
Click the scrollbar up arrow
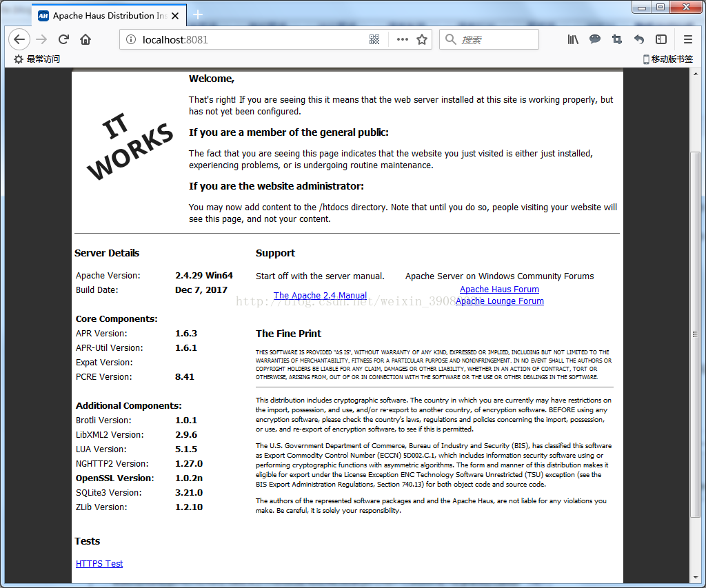pos(696,74)
